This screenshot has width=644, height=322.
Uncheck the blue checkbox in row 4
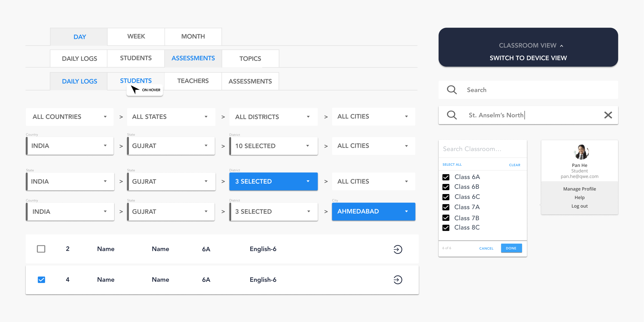(41, 280)
